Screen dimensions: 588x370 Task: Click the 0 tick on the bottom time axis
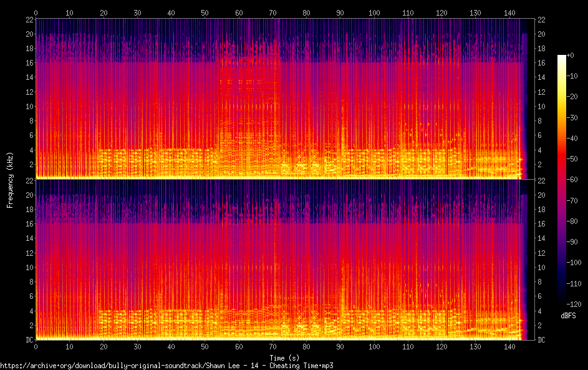tap(36, 347)
